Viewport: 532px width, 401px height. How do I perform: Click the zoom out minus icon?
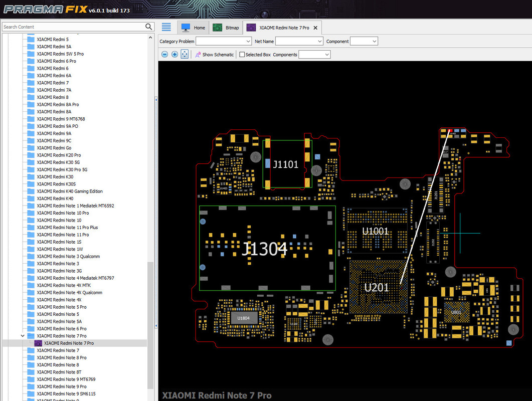[164, 54]
